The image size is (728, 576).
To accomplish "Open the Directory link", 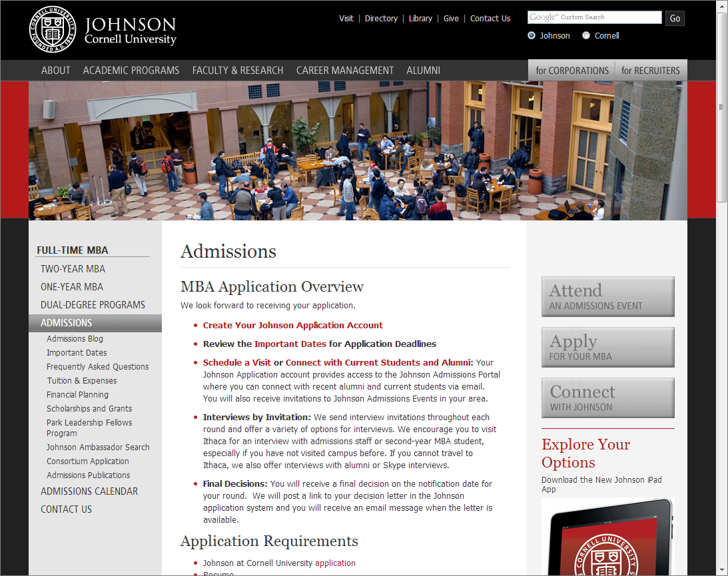I will pos(381,19).
